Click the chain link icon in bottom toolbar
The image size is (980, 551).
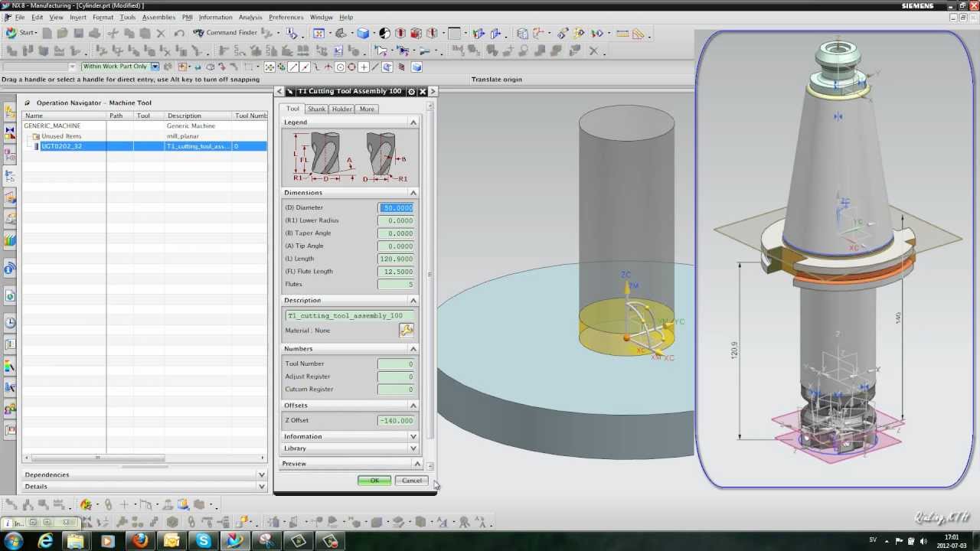108,504
